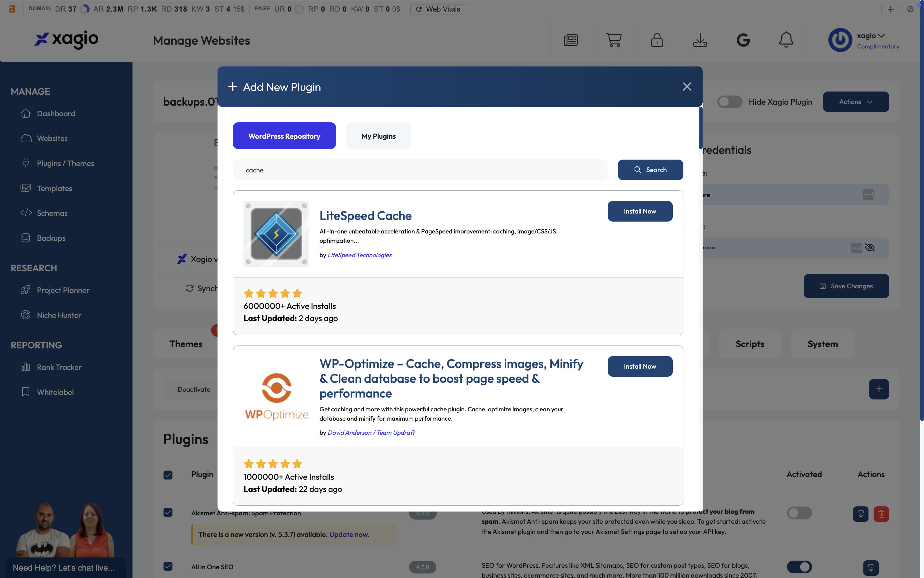The width and height of the screenshot is (924, 578).
Task: Open Backups in sidebar
Action: point(43,238)
